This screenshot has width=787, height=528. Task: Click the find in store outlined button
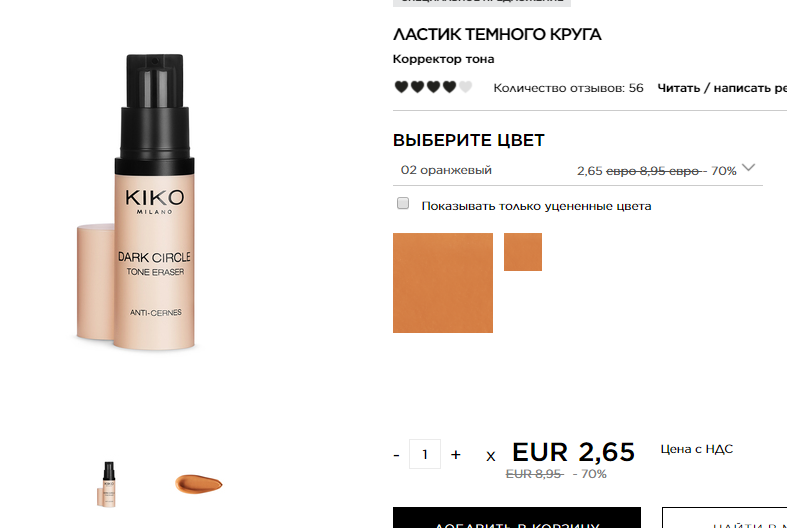coord(724,517)
